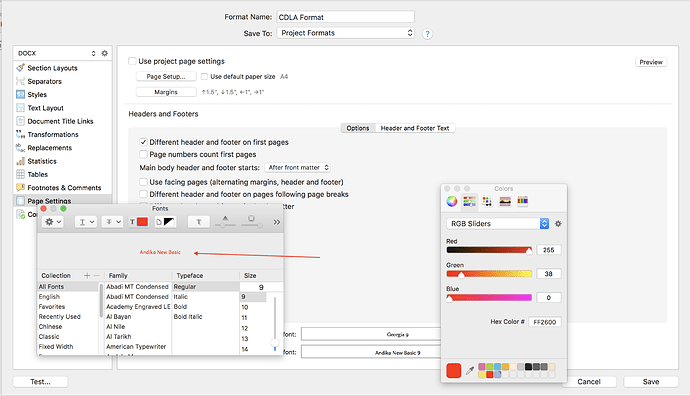This screenshot has width=690, height=396.
Task: Enable Use project page settings
Action: (132, 61)
